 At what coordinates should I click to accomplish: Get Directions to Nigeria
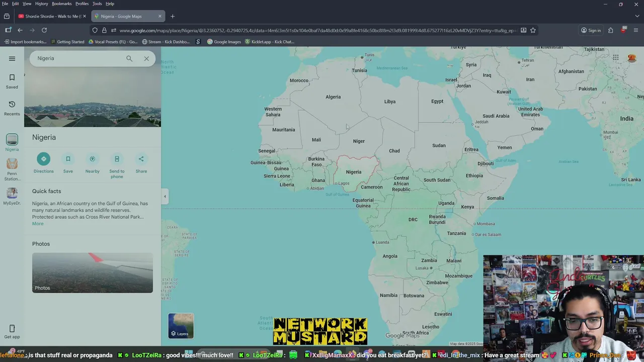tap(43, 163)
